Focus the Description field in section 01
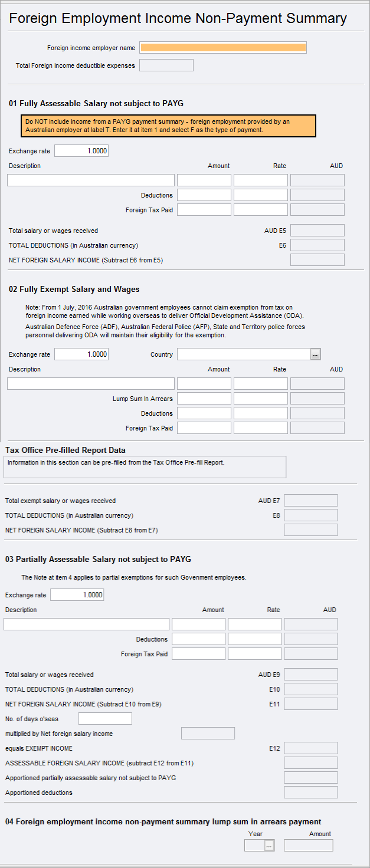Image resolution: width=370 pixels, height=868 pixels. 91,180
